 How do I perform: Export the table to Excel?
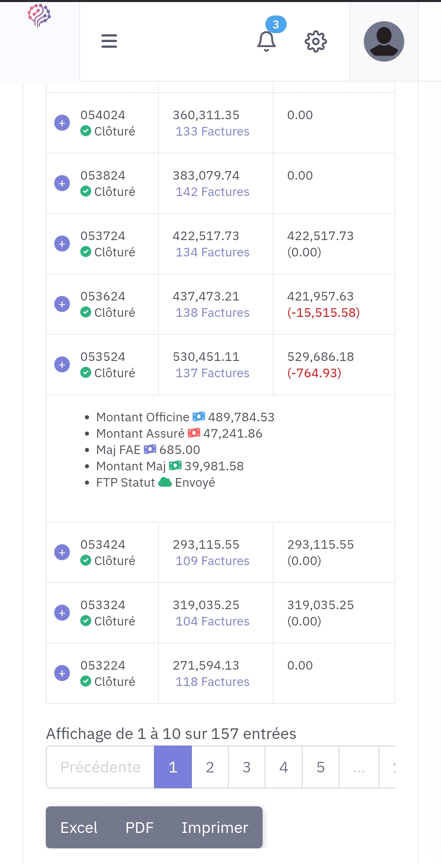coord(79,828)
